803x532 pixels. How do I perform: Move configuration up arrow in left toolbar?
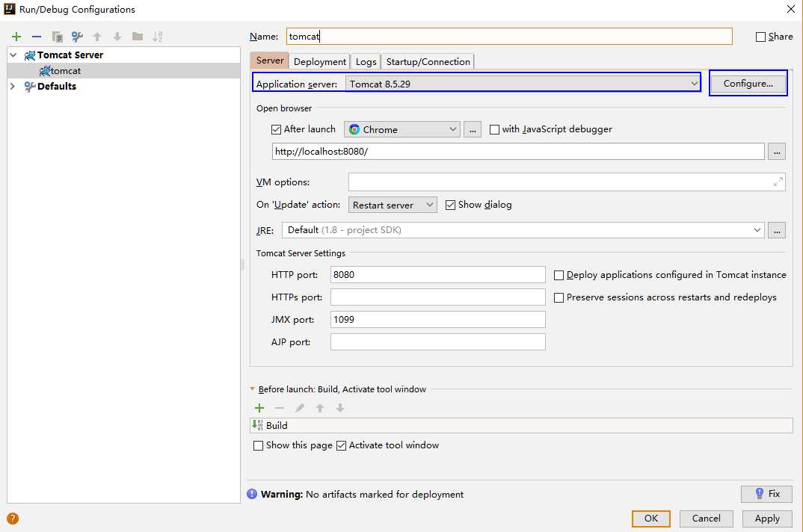[97, 37]
